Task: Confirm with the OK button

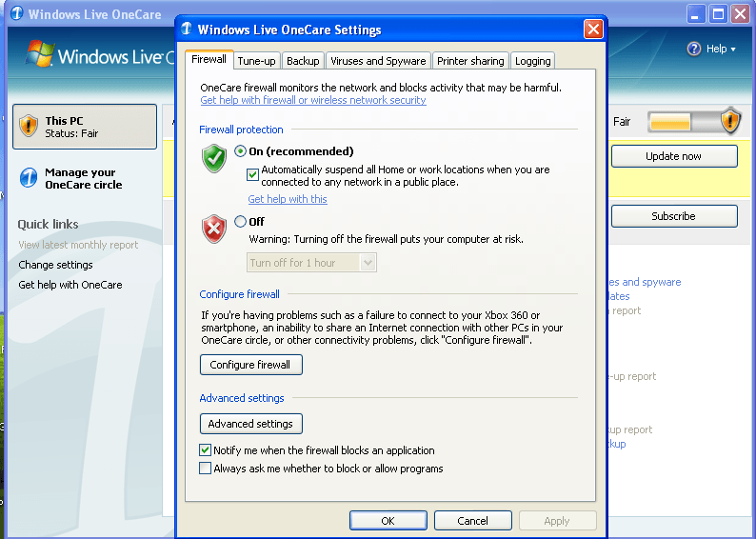Action: (388, 521)
